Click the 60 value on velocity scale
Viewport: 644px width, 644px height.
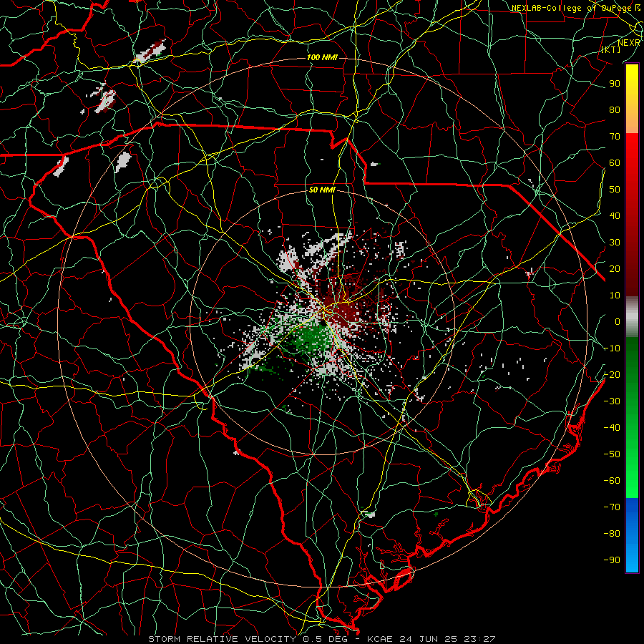(615, 163)
